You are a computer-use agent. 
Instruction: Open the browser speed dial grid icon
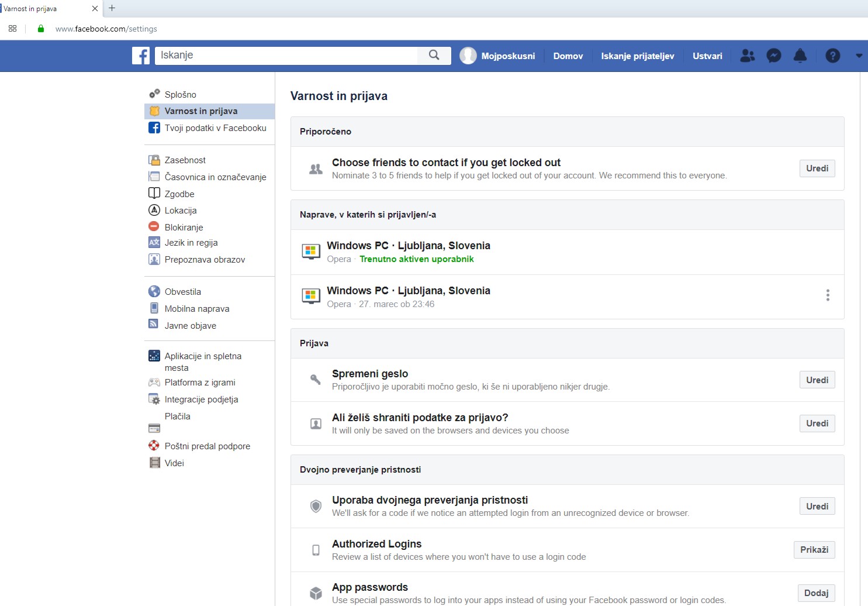[12, 29]
